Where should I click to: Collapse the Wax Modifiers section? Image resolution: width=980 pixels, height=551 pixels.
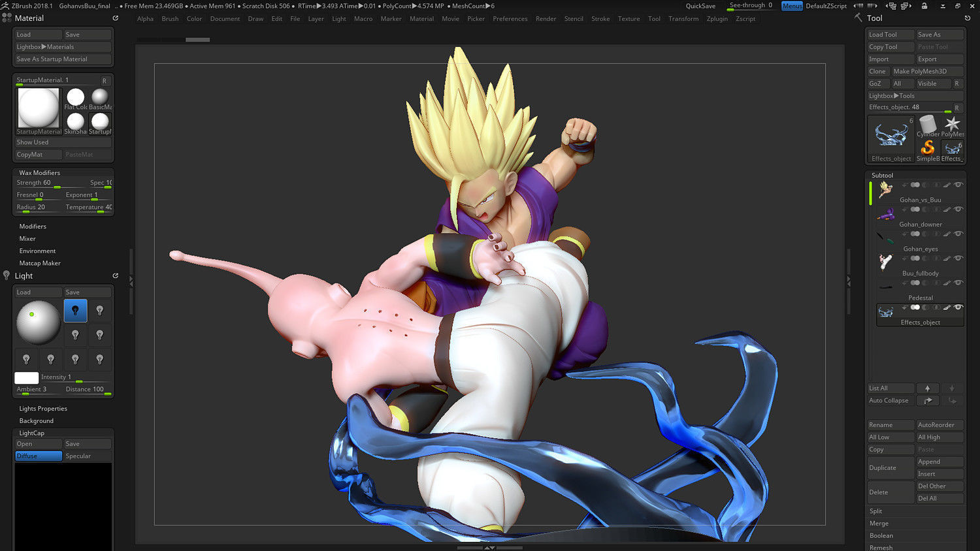click(x=39, y=172)
